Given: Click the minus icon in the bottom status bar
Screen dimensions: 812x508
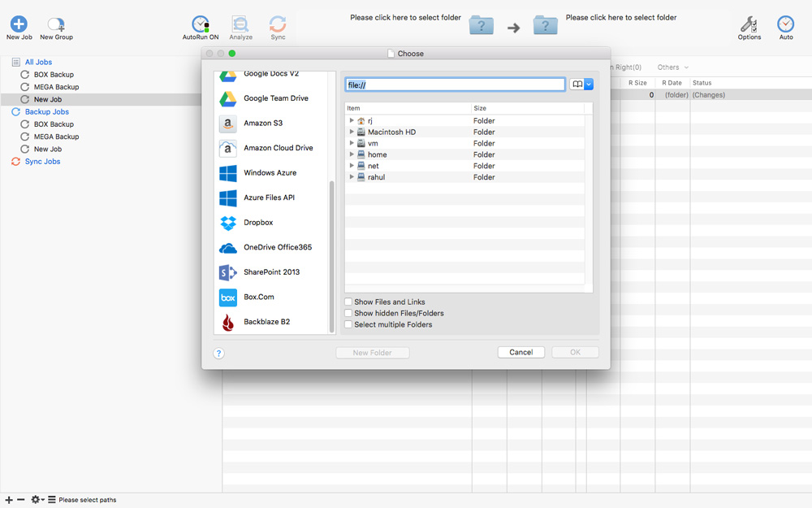Looking at the screenshot, I should pyautogui.click(x=21, y=500).
